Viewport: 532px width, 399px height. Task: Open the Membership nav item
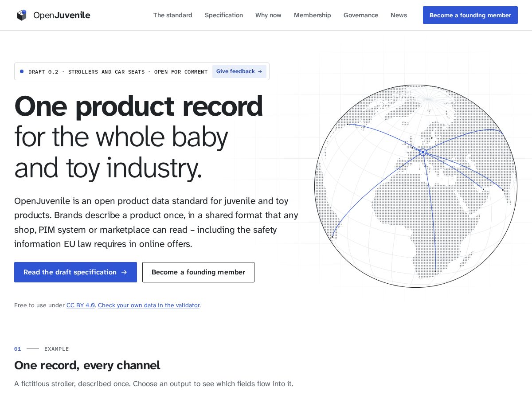(313, 15)
